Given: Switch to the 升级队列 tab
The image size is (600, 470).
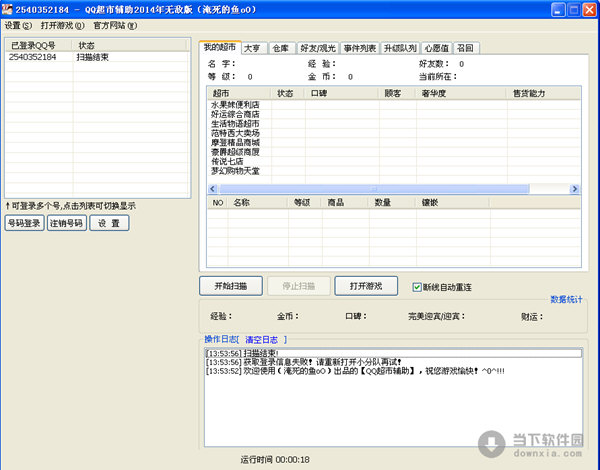Looking at the screenshot, I should click(x=400, y=48).
